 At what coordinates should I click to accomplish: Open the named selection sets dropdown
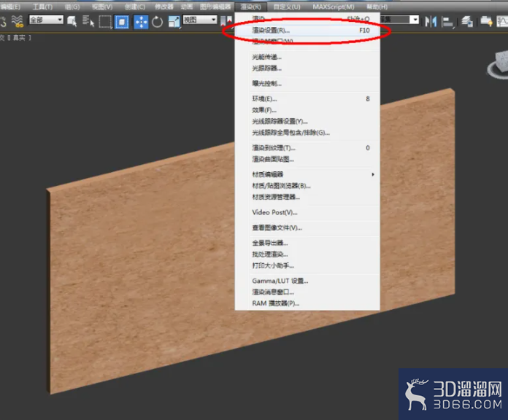(399, 20)
